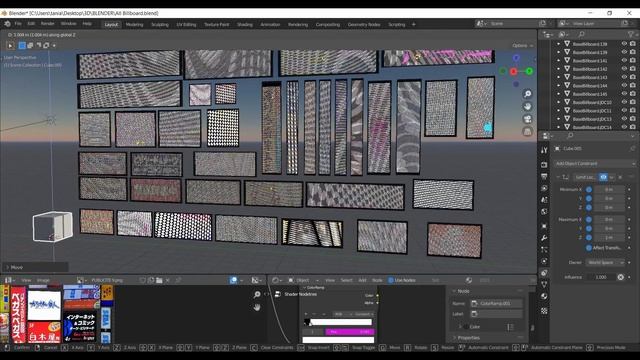Open viewport Options dropdown

pos(522,45)
